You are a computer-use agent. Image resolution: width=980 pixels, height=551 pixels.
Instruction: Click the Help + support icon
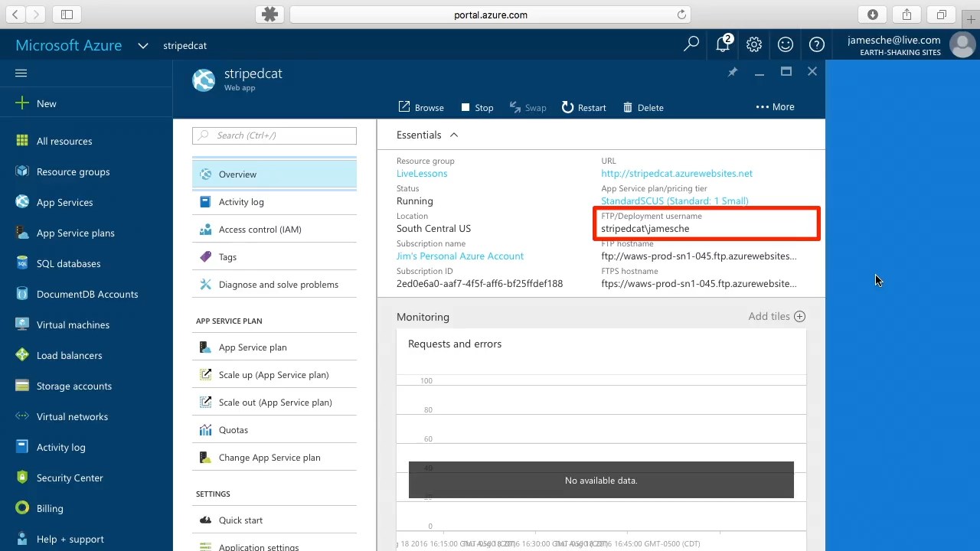[x=21, y=539]
